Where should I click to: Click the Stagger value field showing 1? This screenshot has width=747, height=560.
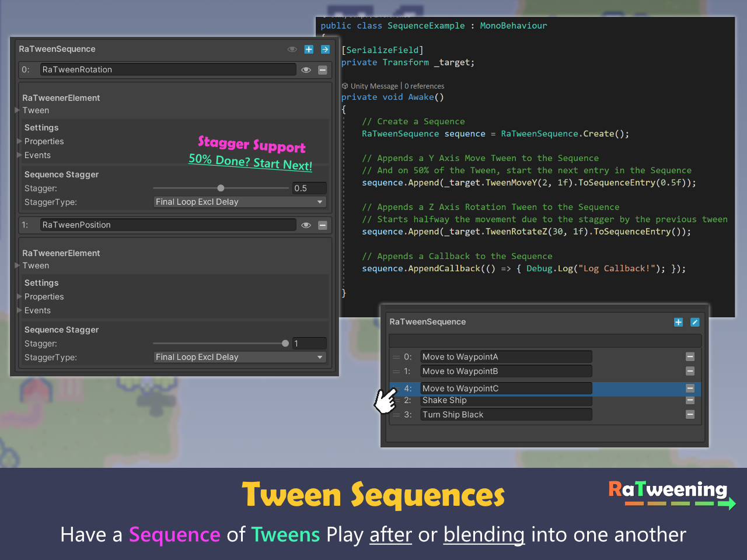(309, 344)
